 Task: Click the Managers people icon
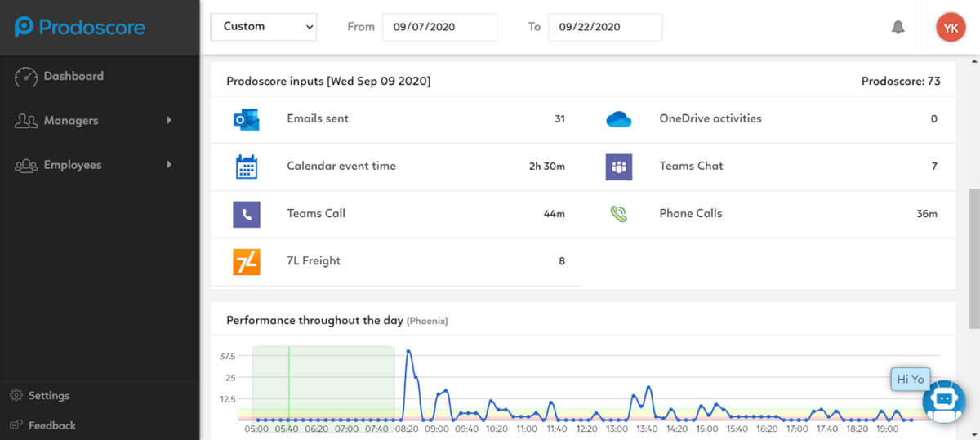pyautogui.click(x=26, y=121)
